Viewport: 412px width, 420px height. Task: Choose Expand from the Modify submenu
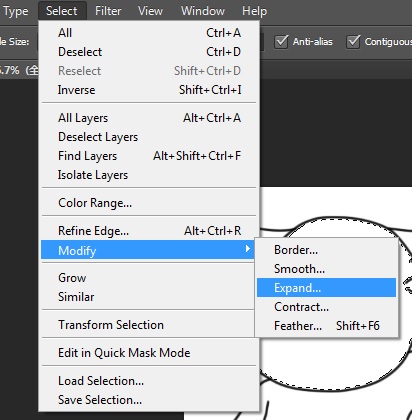click(x=326, y=288)
